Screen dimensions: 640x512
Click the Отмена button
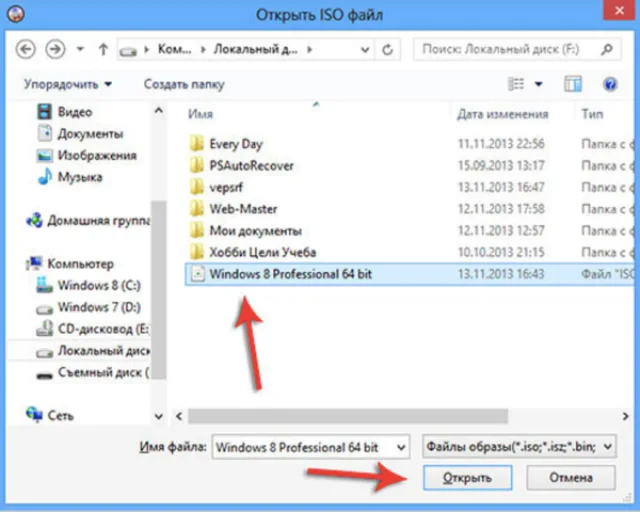[571, 478]
